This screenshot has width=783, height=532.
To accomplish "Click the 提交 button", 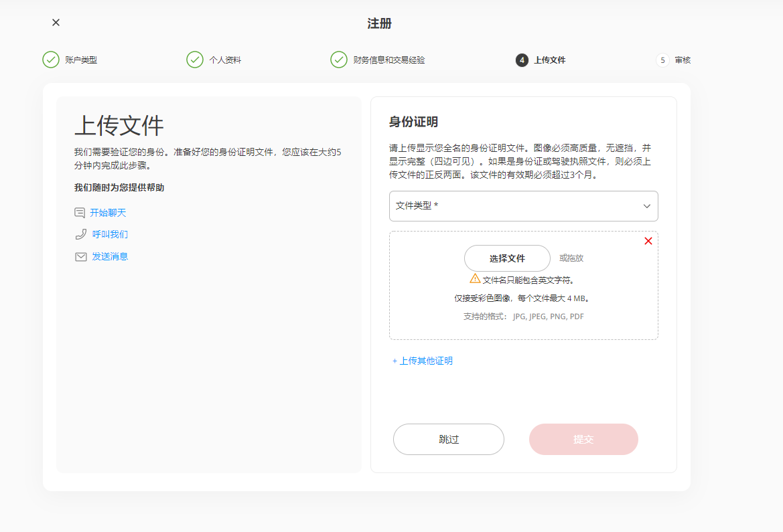I will (x=583, y=440).
